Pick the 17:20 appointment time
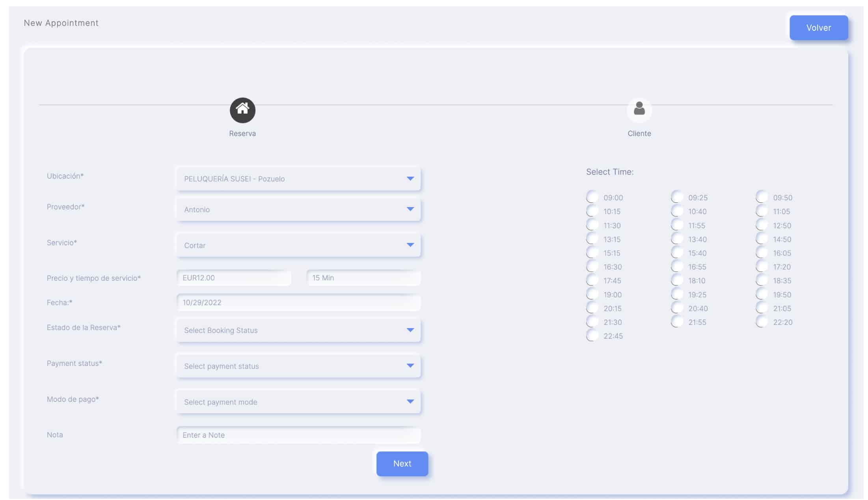The image size is (868, 500). pyautogui.click(x=762, y=266)
